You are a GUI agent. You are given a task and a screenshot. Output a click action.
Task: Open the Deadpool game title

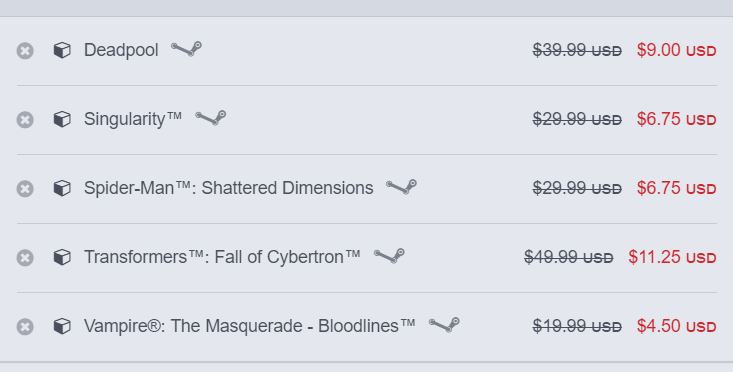pos(121,50)
